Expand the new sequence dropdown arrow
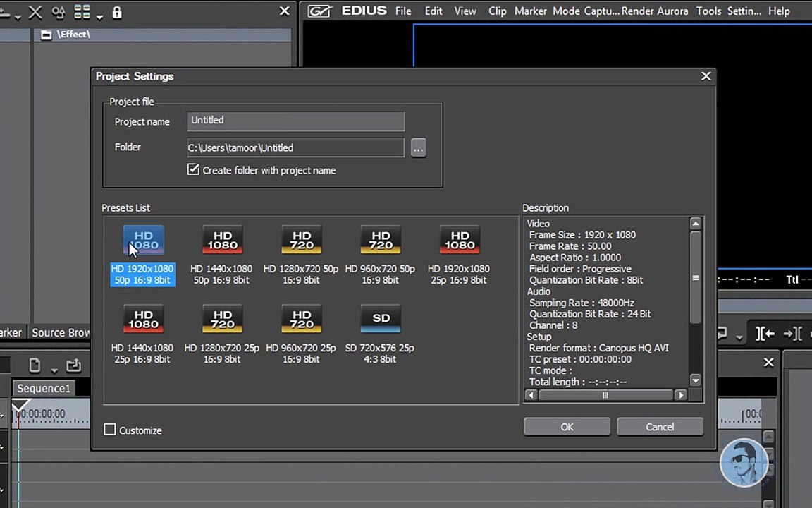This screenshot has height=508, width=812. (x=54, y=370)
